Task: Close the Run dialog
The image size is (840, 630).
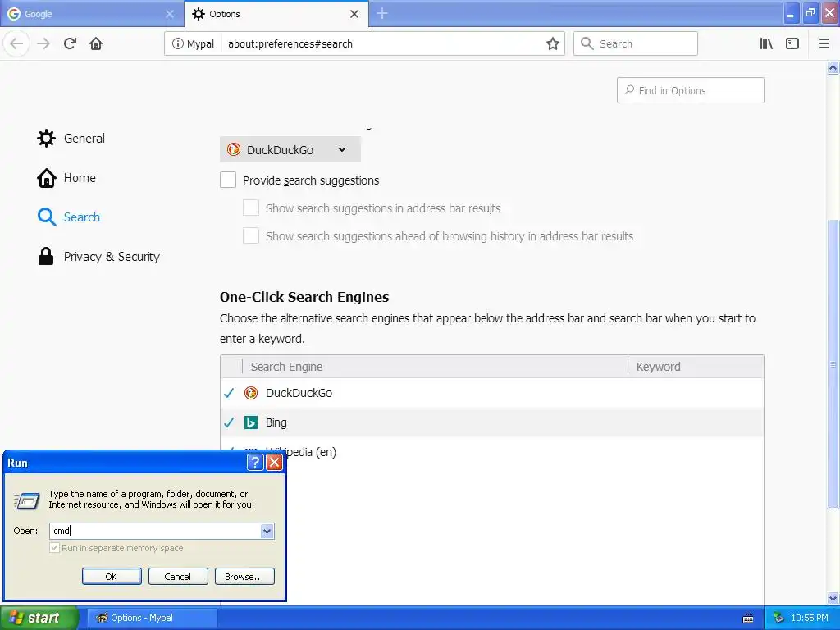Action: 274,463
